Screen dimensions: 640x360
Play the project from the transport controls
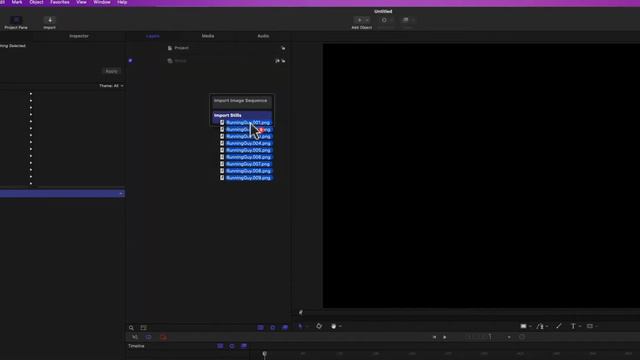tap(445, 337)
